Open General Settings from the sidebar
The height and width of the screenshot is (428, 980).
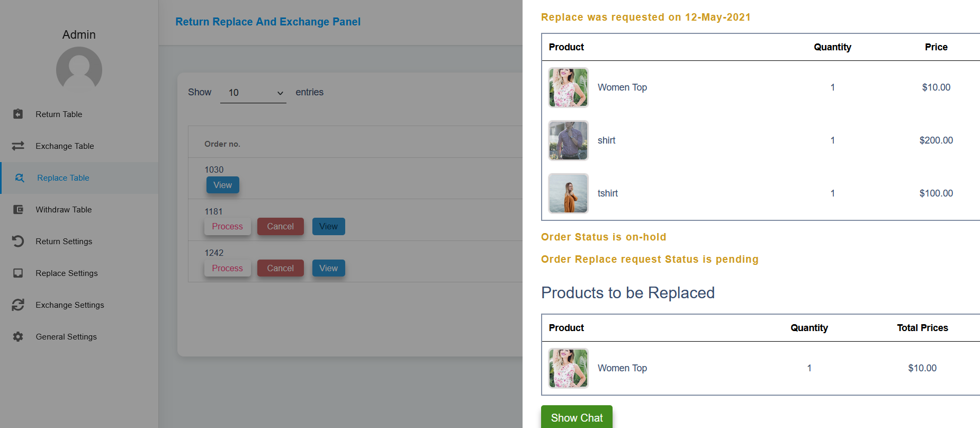tap(66, 337)
